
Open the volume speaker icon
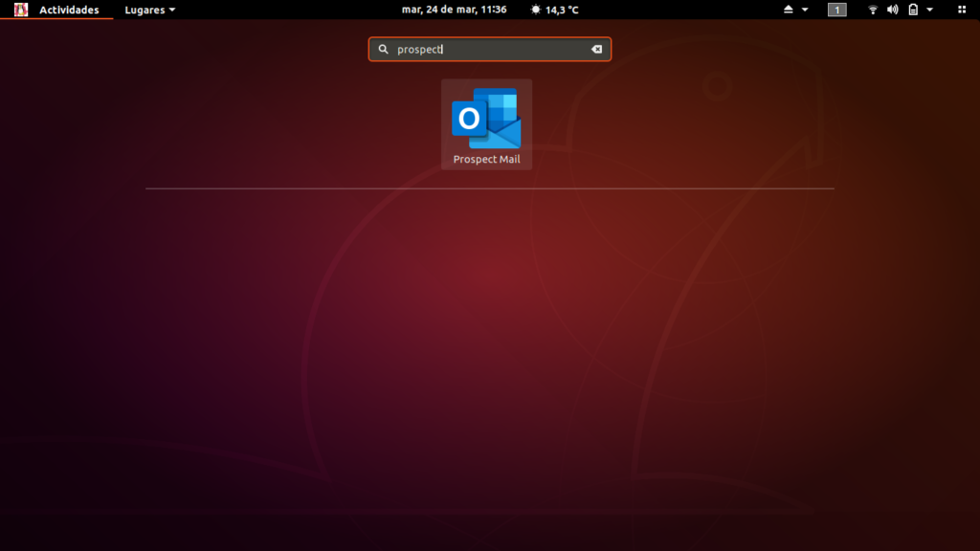893,10
